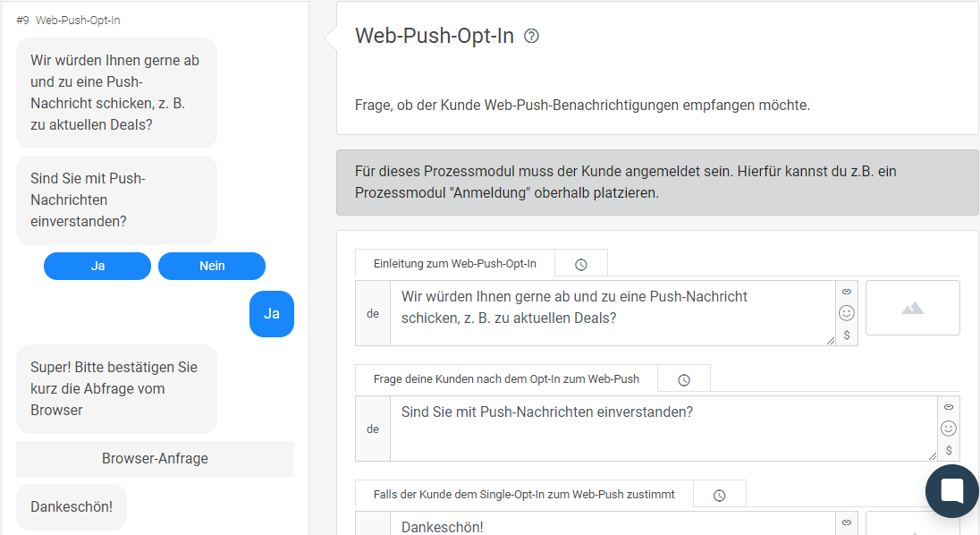Click the link icon next to the Dankeschön message
980x535 pixels.
(846, 522)
